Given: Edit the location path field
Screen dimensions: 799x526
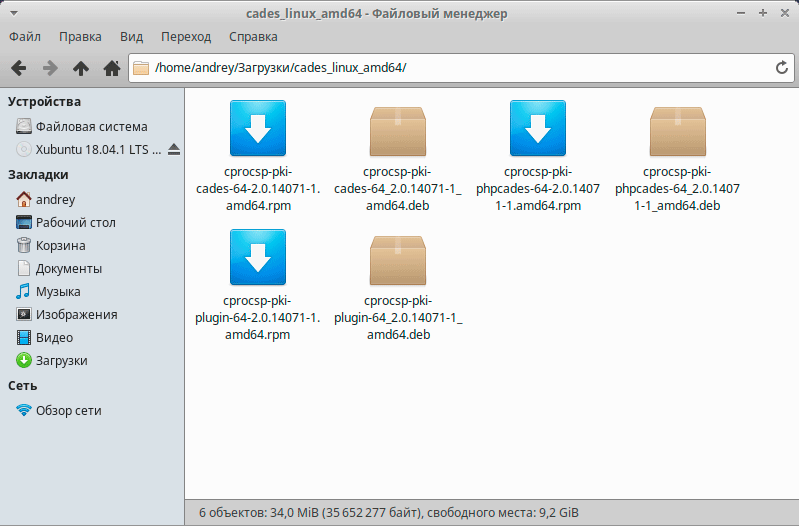Looking at the screenshot, I should (x=461, y=67).
